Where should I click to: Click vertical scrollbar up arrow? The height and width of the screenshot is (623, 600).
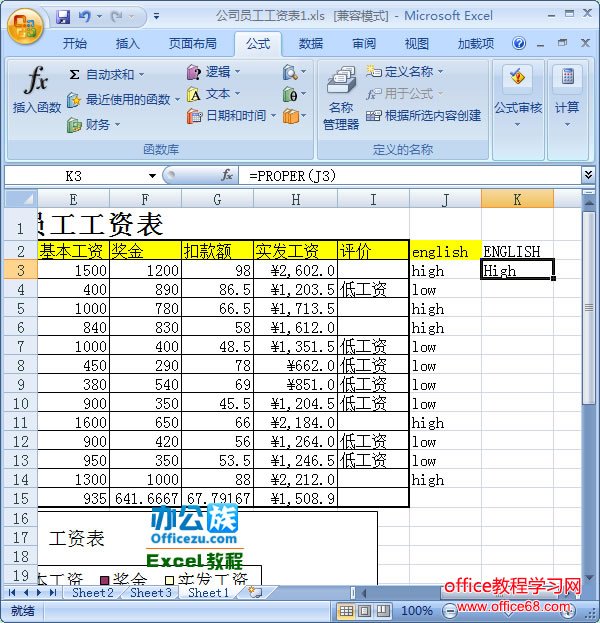588,201
